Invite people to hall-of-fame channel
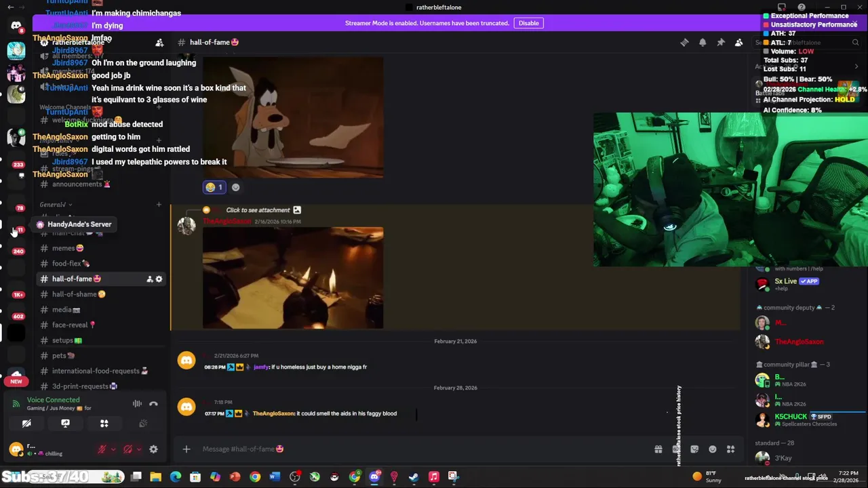Viewport: 868px width, 488px height. 149,279
